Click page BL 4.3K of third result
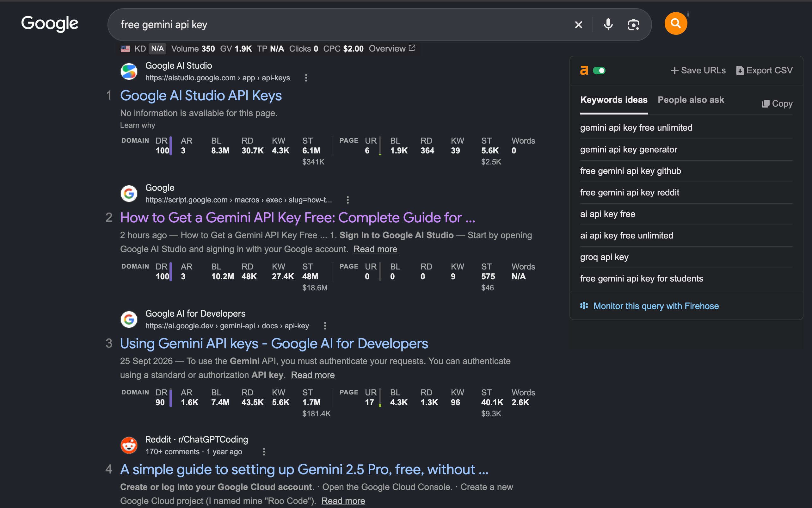The image size is (812, 508). [x=399, y=398]
